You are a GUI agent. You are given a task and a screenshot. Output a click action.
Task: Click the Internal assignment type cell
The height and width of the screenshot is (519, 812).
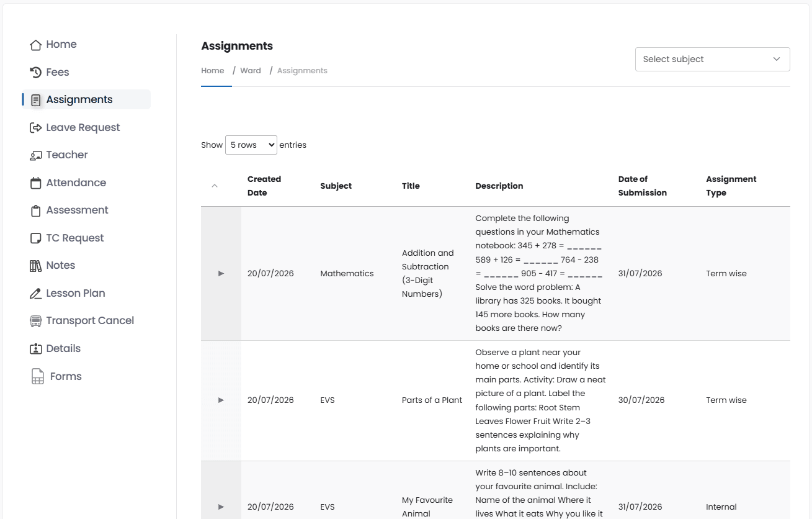click(721, 507)
